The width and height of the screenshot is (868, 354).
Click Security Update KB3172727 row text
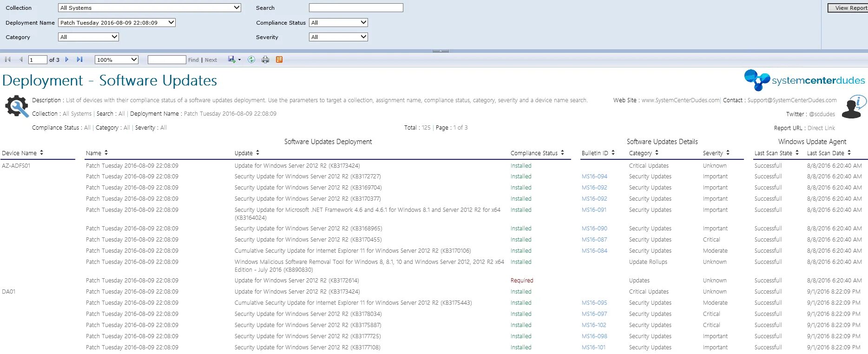(x=308, y=177)
